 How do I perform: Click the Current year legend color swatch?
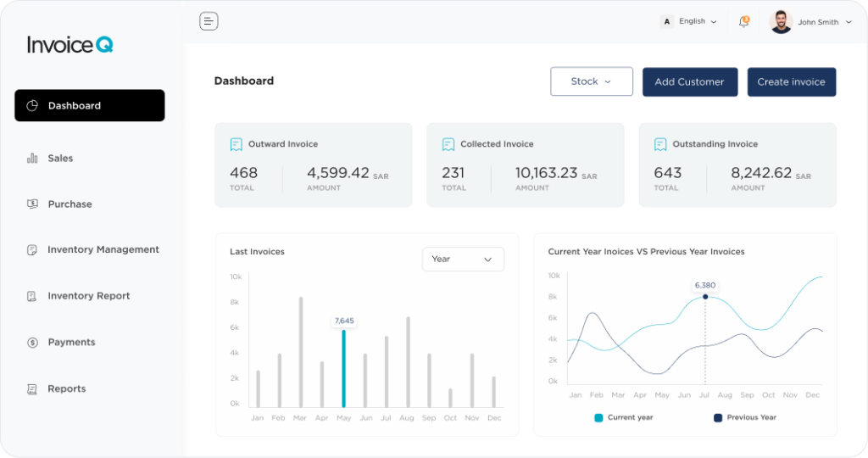(598, 417)
